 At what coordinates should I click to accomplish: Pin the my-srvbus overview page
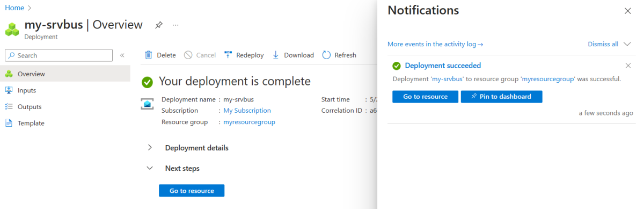pyautogui.click(x=159, y=25)
